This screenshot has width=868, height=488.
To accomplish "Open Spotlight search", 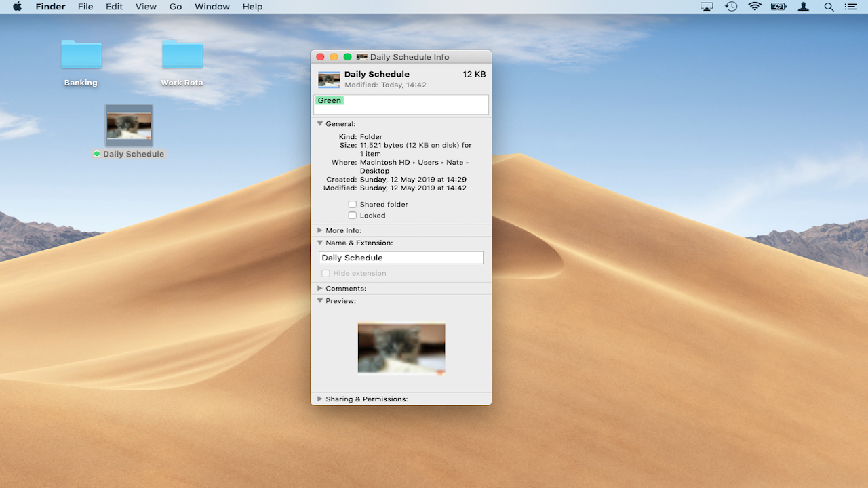I will [829, 7].
